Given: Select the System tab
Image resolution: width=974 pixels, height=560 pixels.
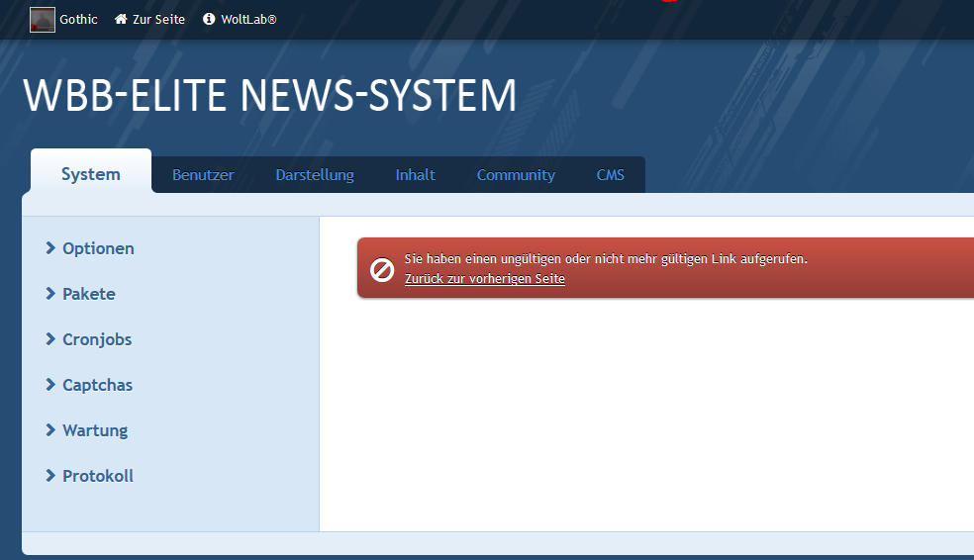Looking at the screenshot, I should [x=91, y=174].
